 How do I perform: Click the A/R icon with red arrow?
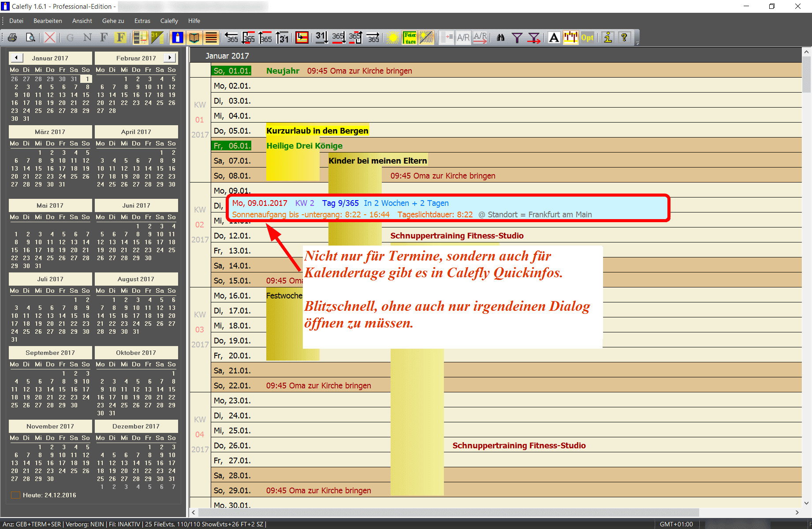pyautogui.click(x=480, y=37)
